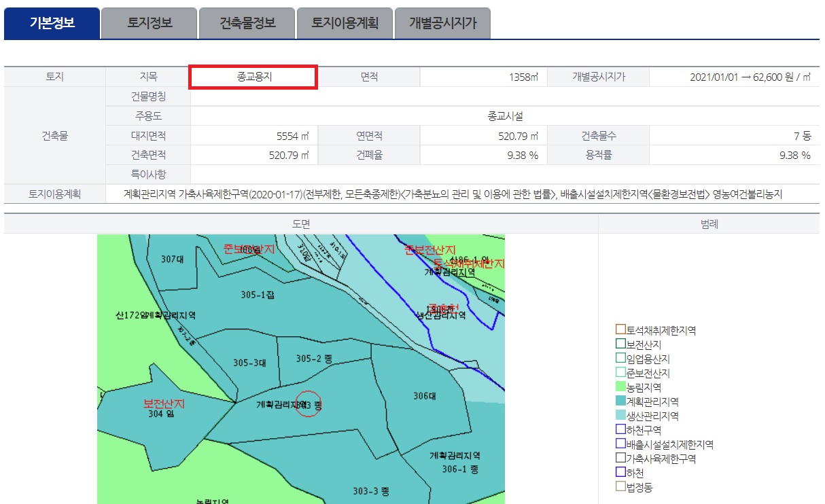The image size is (825, 504).
Task: Return to the 기본정보 tab
Action: pyautogui.click(x=51, y=22)
